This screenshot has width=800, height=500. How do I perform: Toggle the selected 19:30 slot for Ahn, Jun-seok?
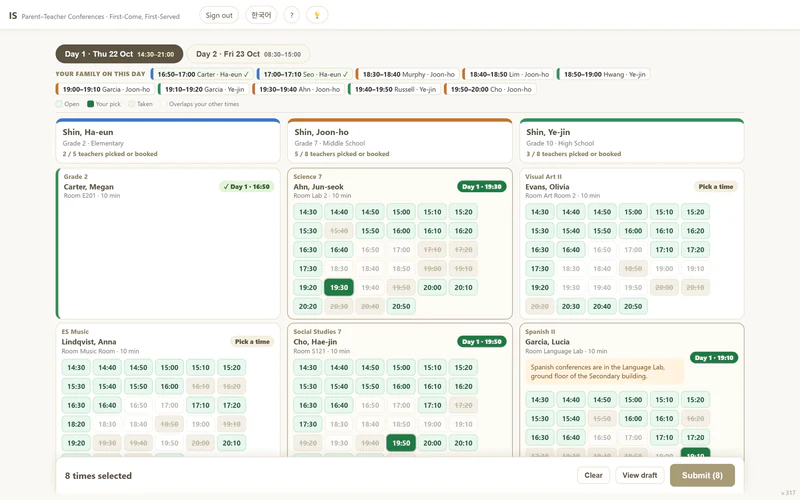[339, 287]
